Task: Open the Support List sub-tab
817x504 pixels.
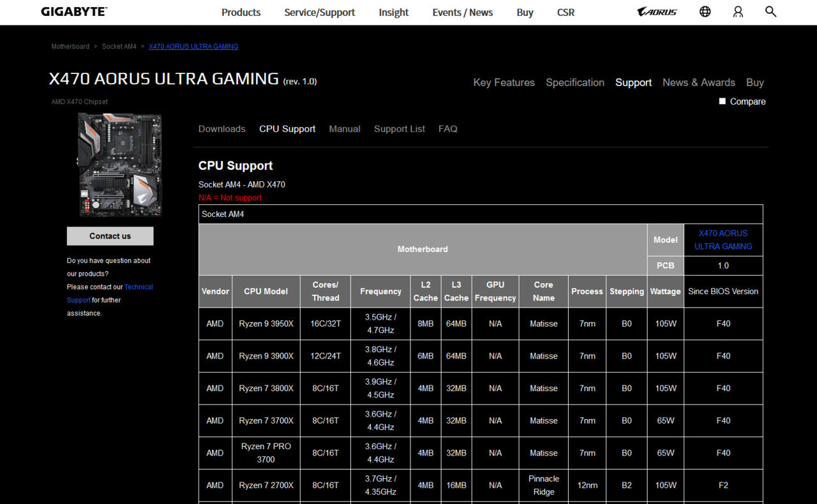Action: pos(400,129)
